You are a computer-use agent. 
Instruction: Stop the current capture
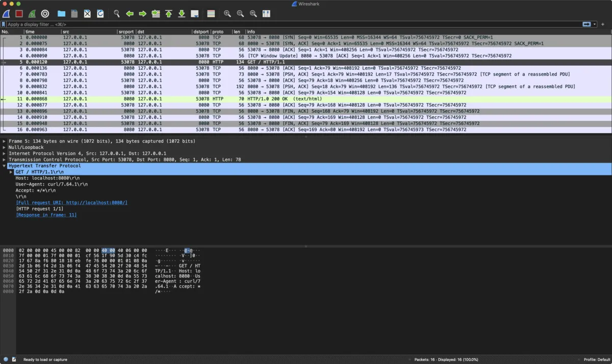tap(19, 14)
